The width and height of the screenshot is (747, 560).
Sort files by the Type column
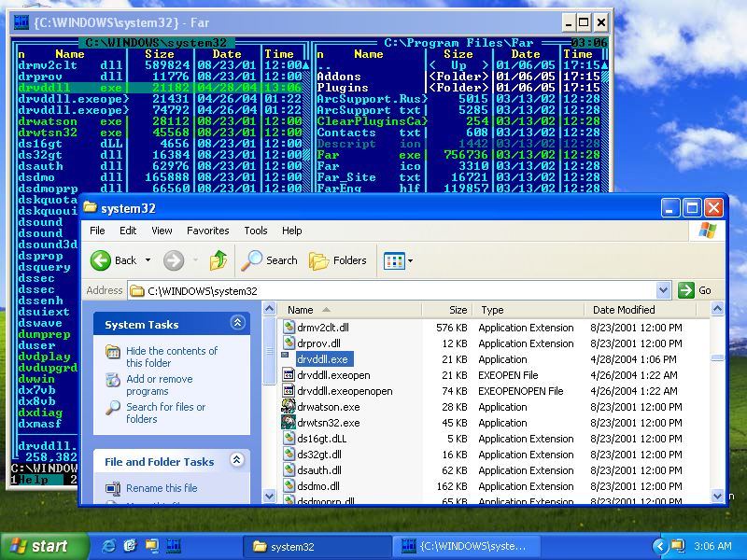tap(529, 310)
